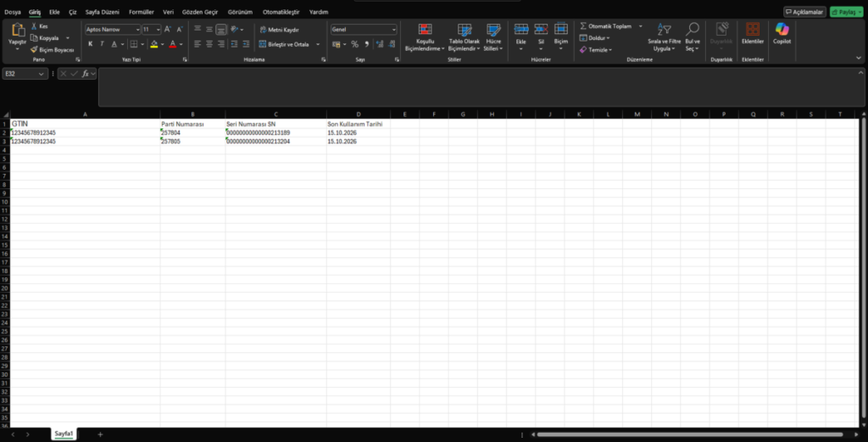Viewport: 868px width, 442px height.
Task: Click the Sil delete cells icon
Action: click(x=541, y=30)
